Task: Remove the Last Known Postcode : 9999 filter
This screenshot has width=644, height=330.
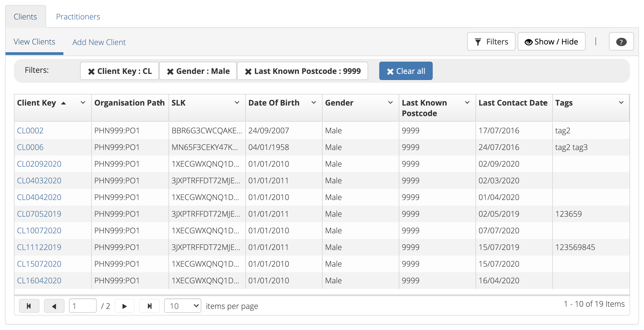Action: (303, 71)
